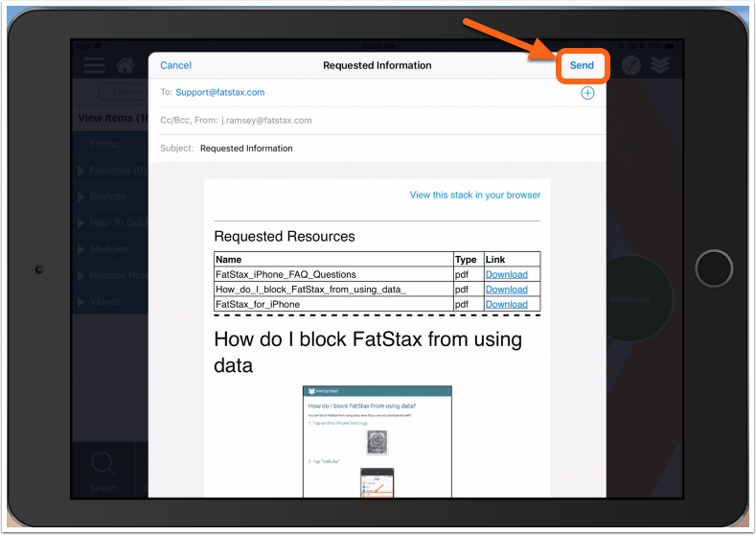Tap the iPad home button
The height and width of the screenshot is (535, 756).
point(714,268)
